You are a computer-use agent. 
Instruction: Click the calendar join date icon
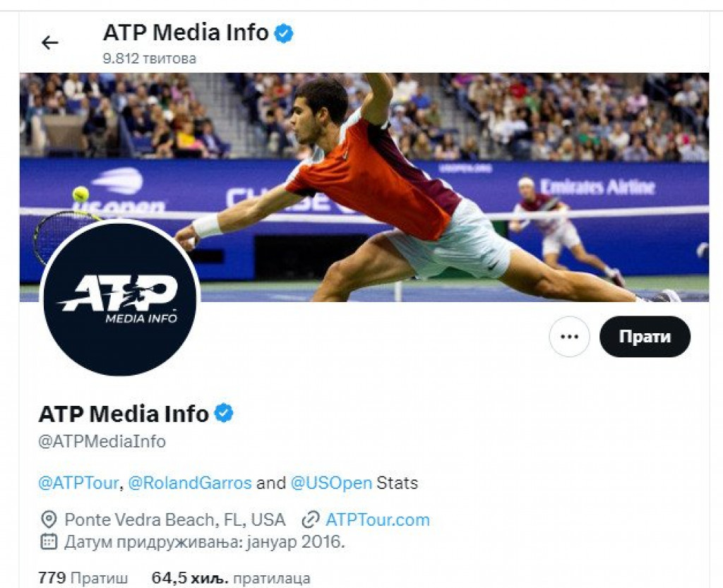point(49,541)
